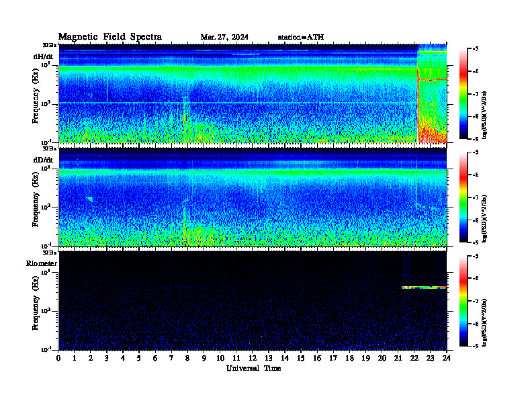Click the "Riometer" panel label
Image resolution: width=532 pixels, height=411 pixels.
[x=42, y=263]
